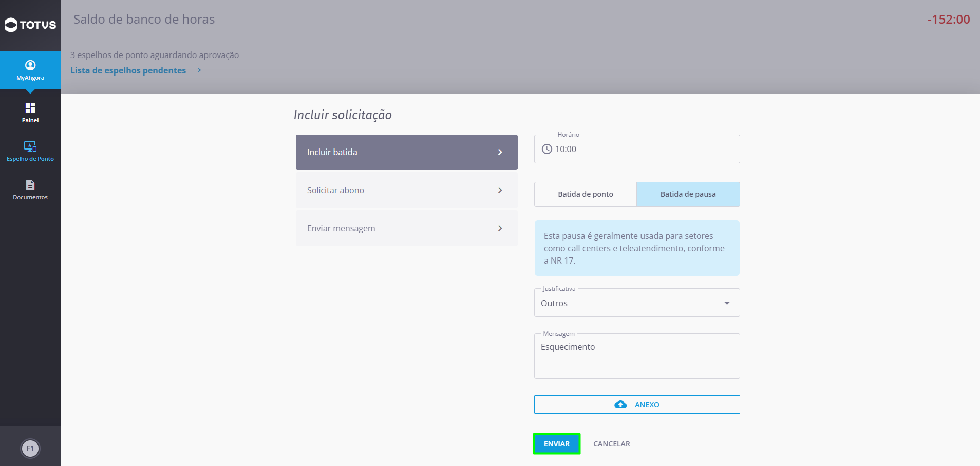The image size is (980, 466).
Task: Follow the arrow next to Lista de espelhos pendentes
Action: point(195,70)
